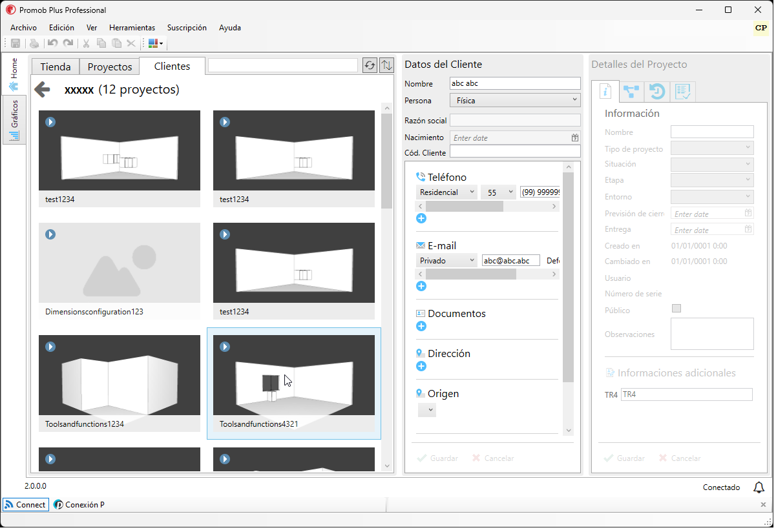Click the Paste clipboard icon
Screen dimensions: 776x532
(116, 43)
